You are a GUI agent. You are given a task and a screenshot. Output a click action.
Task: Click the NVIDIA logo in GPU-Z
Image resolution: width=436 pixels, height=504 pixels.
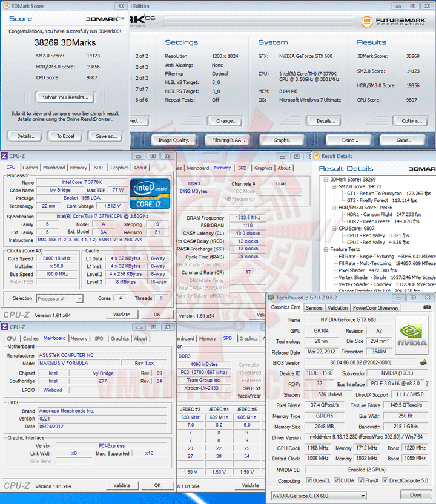412,335
